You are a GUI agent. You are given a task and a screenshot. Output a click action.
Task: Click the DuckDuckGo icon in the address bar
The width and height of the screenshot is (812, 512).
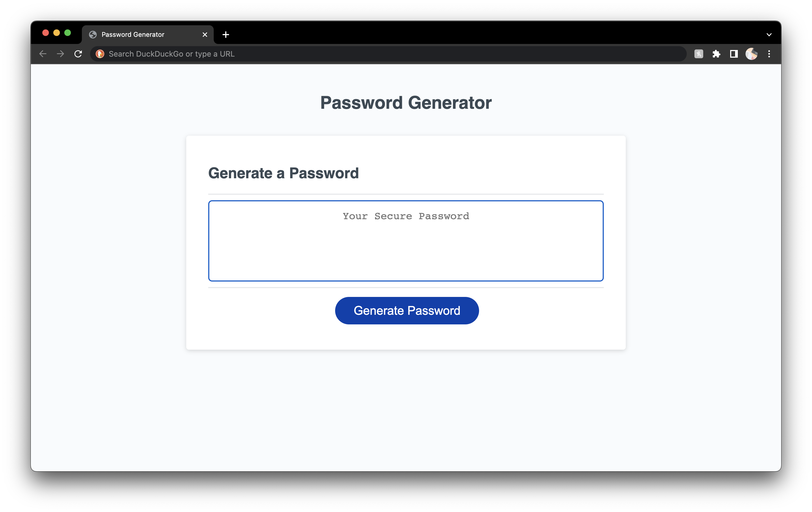[x=100, y=54]
